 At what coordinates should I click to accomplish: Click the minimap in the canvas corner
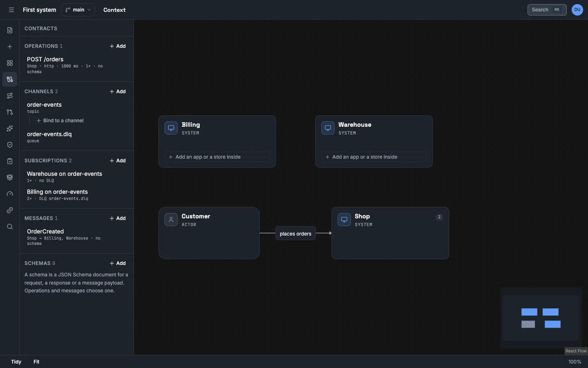click(x=541, y=318)
